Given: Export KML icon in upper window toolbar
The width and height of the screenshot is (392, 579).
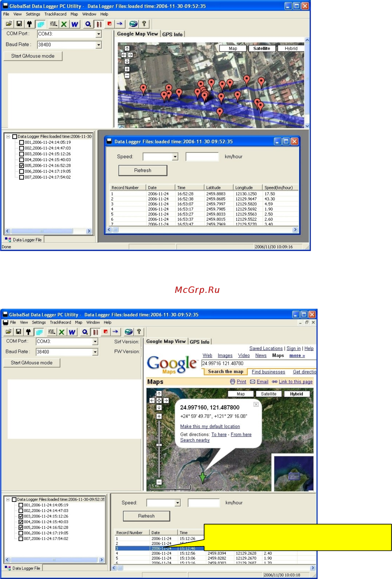Looking at the screenshot, I should [53, 24].
